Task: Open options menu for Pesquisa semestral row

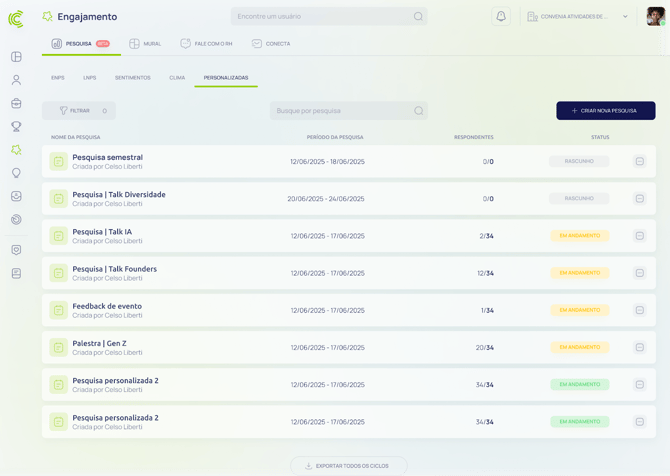Action: coord(640,162)
